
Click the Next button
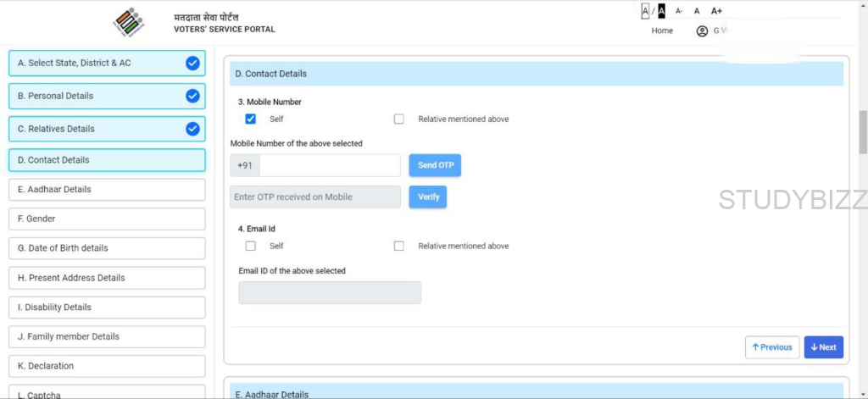click(823, 347)
